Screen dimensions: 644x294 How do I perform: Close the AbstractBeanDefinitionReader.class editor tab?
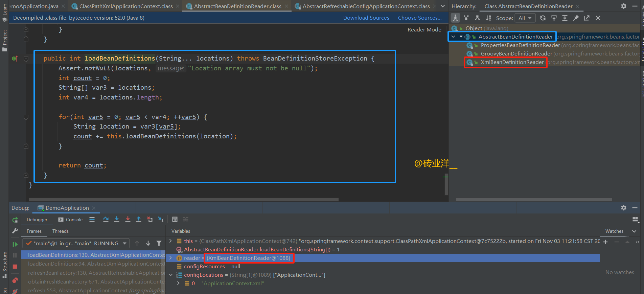tap(286, 6)
